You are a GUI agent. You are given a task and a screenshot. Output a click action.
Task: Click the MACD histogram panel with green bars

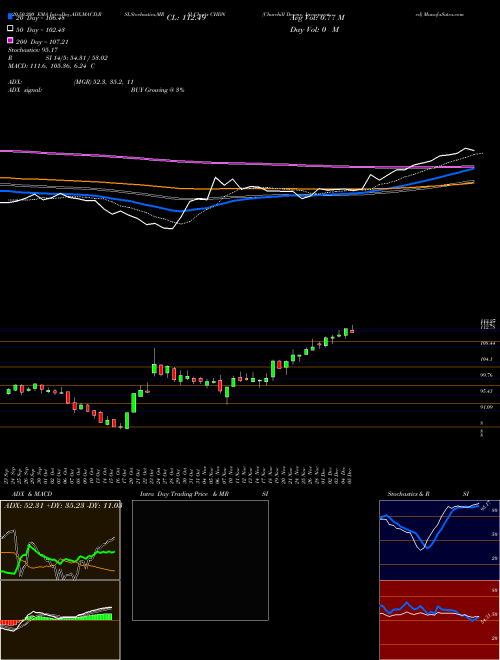(60, 620)
